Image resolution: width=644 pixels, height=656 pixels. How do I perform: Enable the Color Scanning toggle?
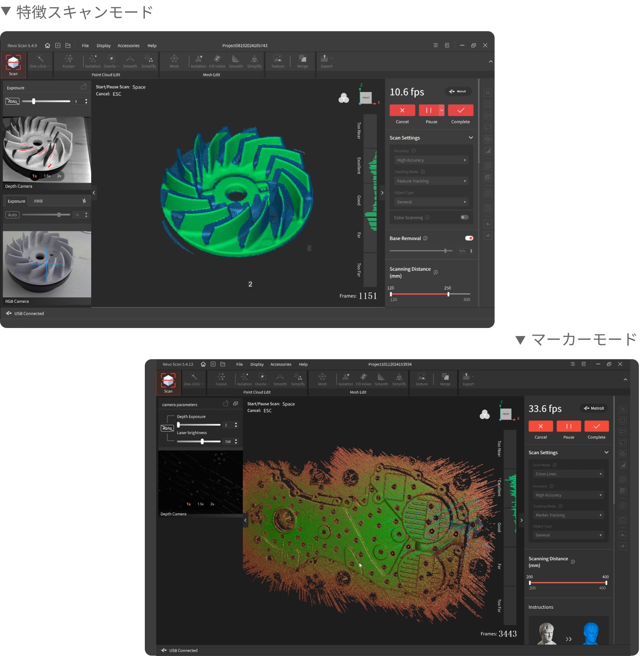pyautogui.click(x=464, y=217)
